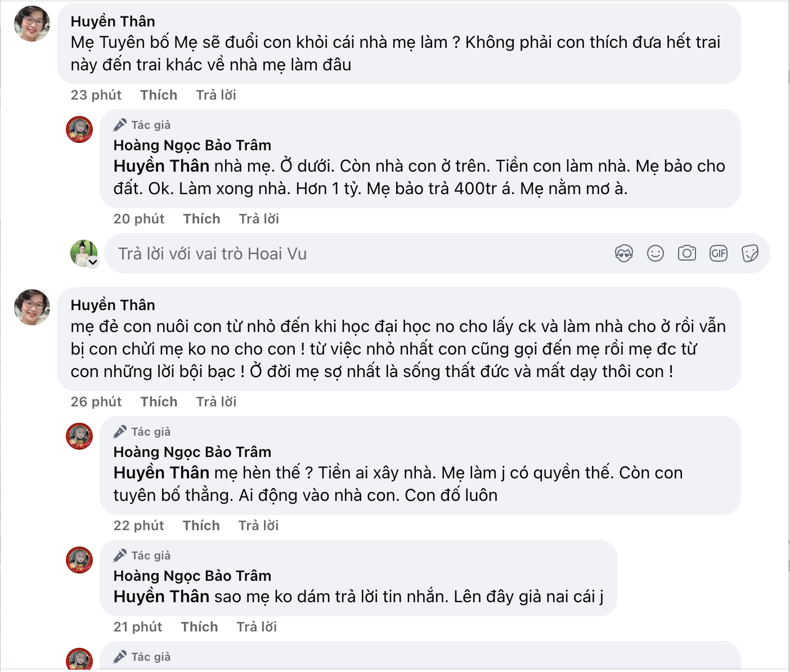Image resolution: width=790 pixels, height=672 pixels.
Task: Click Hoàng Ngọc Bảo Trâm's avatar on 22 phút reply
Action: pos(79,436)
